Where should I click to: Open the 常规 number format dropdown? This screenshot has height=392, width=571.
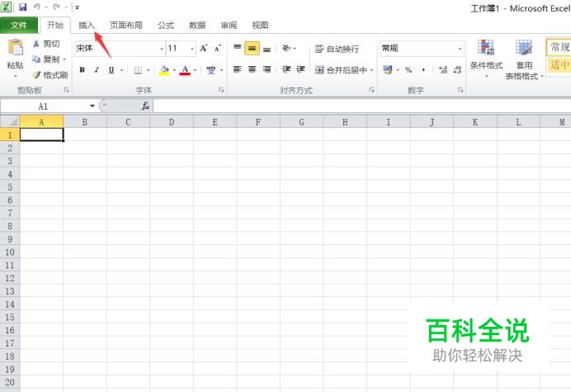[x=460, y=49]
